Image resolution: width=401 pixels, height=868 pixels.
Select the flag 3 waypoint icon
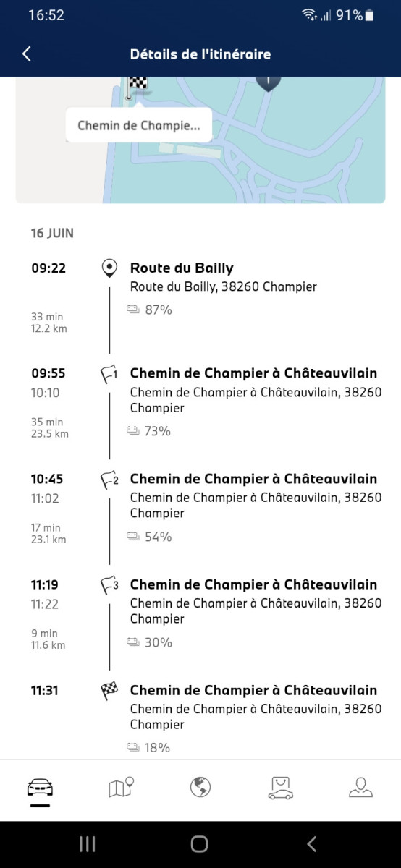[109, 585]
